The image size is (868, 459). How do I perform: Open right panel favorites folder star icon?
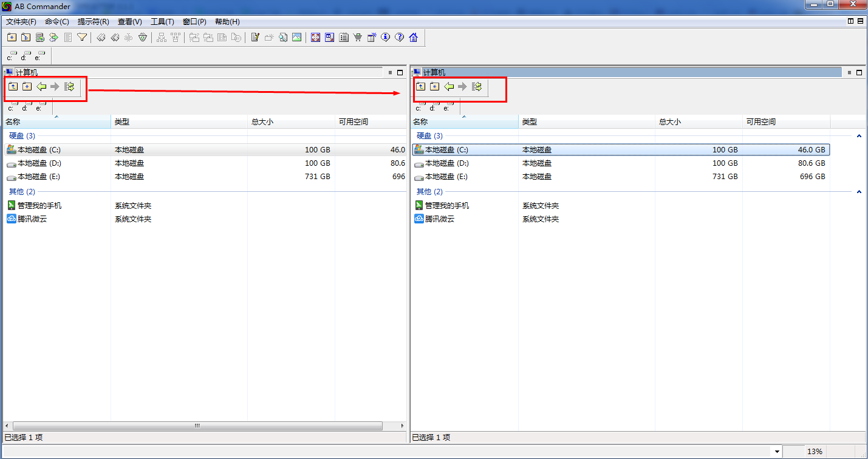click(434, 87)
